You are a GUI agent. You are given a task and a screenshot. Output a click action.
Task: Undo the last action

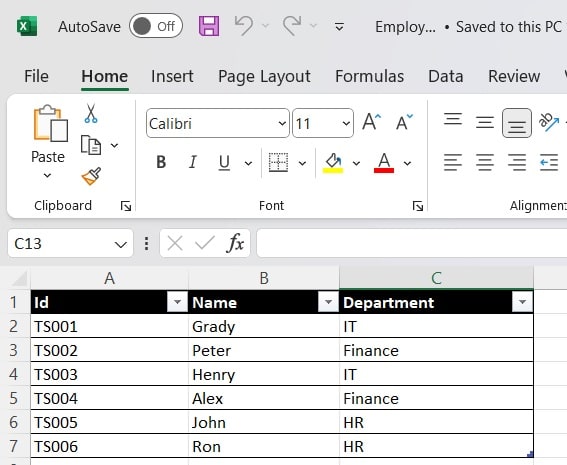click(x=244, y=26)
